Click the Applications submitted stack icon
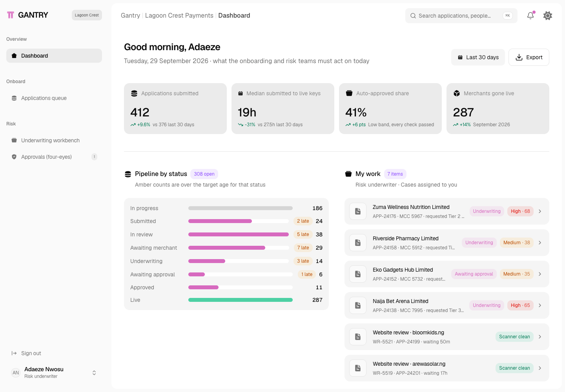The image size is (565, 392). 134,93
